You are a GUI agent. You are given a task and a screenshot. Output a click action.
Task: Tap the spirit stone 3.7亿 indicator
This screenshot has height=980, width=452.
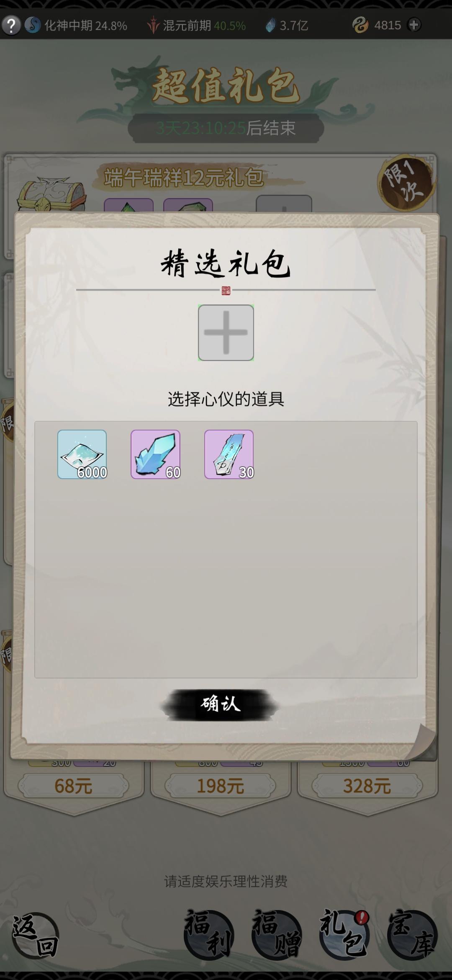271,26
